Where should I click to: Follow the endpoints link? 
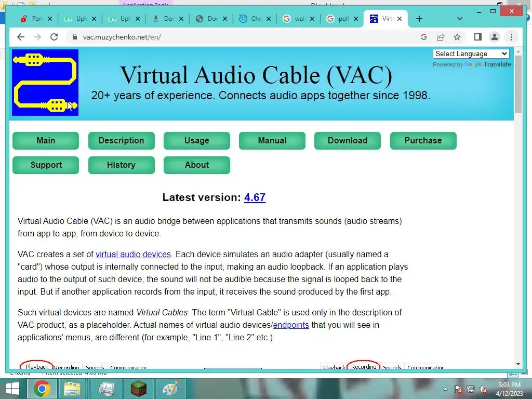(291, 325)
